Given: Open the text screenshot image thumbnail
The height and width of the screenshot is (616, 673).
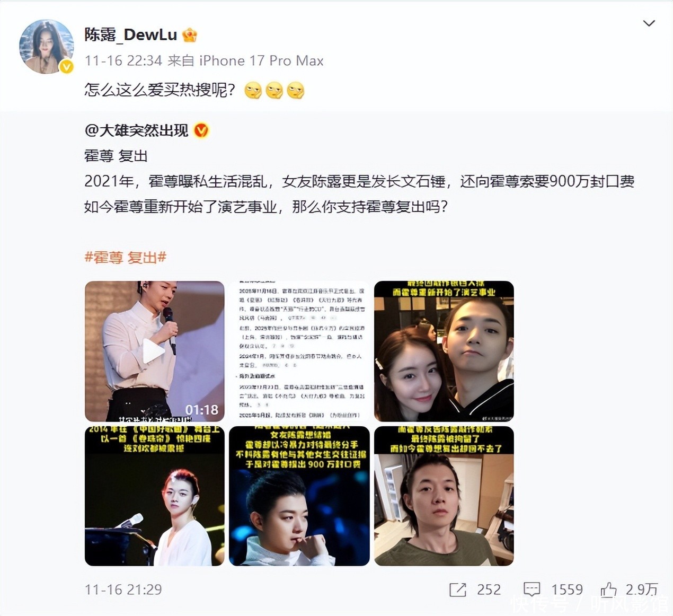Looking at the screenshot, I should [299, 351].
